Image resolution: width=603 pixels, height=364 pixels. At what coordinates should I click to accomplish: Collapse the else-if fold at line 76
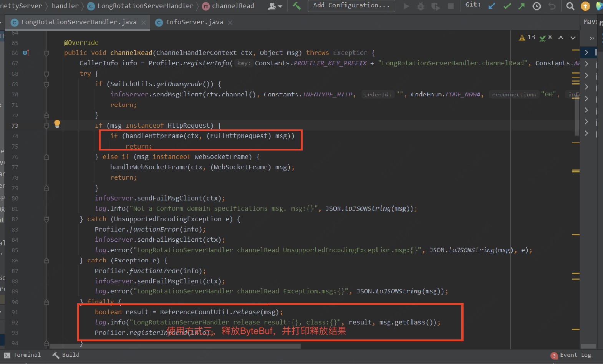[x=46, y=157]
